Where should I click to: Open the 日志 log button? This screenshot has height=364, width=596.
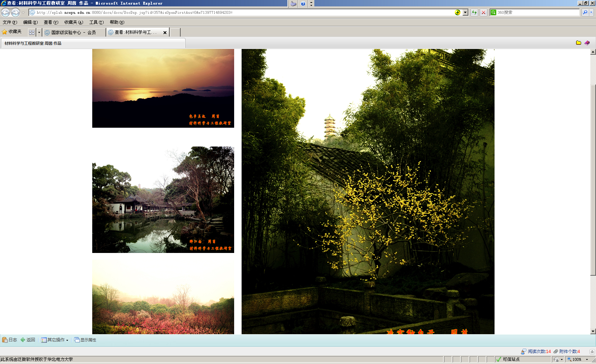coord(10,340)
